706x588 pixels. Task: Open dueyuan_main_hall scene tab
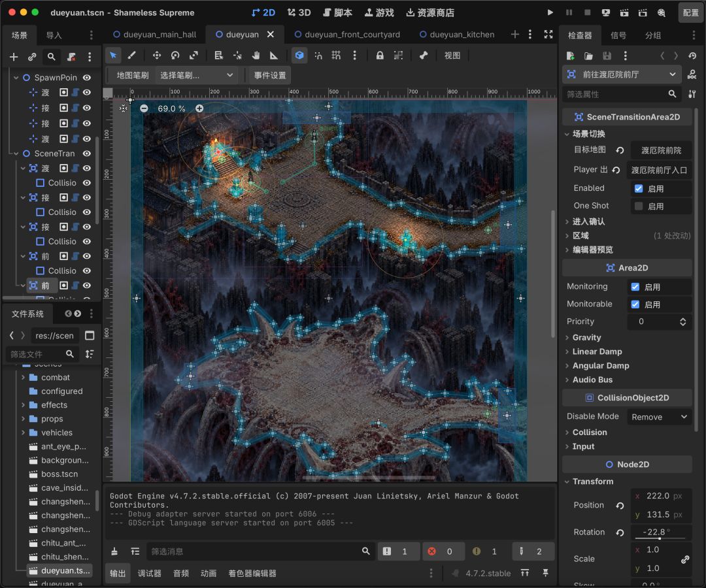(x=154, y=34)
